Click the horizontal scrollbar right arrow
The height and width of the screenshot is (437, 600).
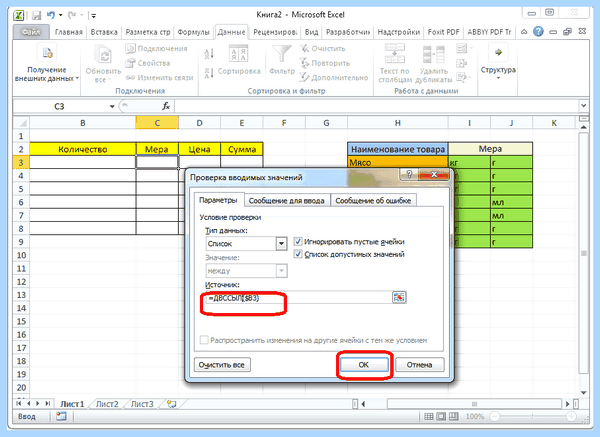pos(568,404)
